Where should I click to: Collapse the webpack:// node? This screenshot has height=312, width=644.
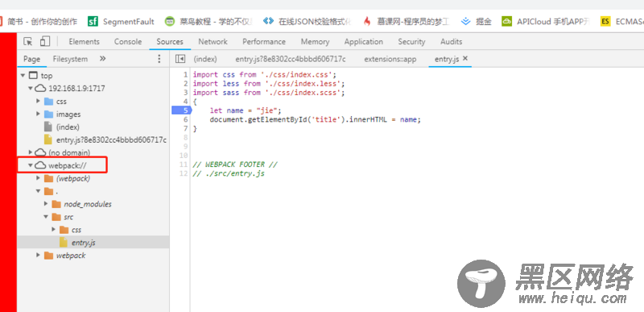pos(30,165)
